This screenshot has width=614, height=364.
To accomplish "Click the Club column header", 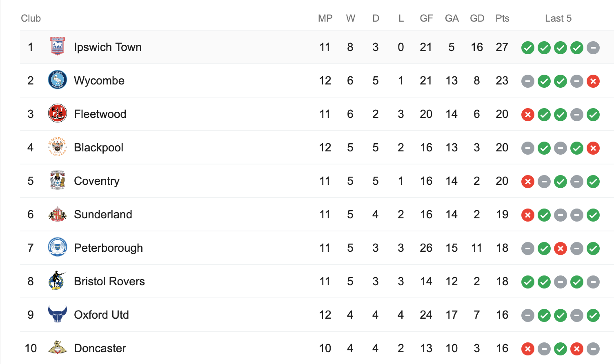I will click(31, 18).
